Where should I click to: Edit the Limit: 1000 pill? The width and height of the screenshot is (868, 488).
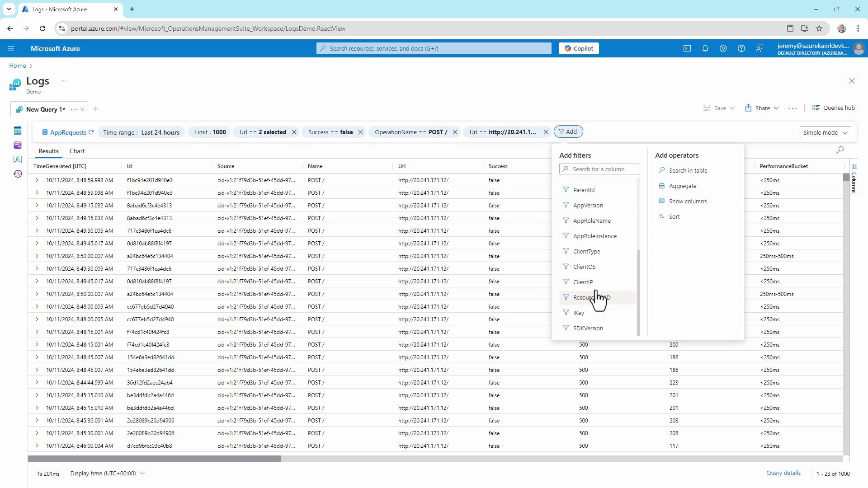point(210,132)
